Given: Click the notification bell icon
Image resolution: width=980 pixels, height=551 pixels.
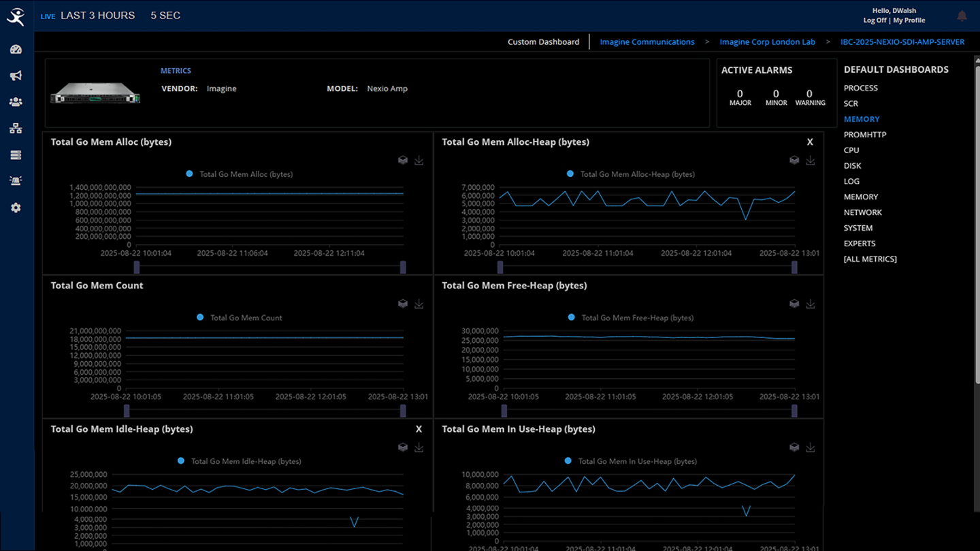Looking at the screenshot, I should point(962,16).
